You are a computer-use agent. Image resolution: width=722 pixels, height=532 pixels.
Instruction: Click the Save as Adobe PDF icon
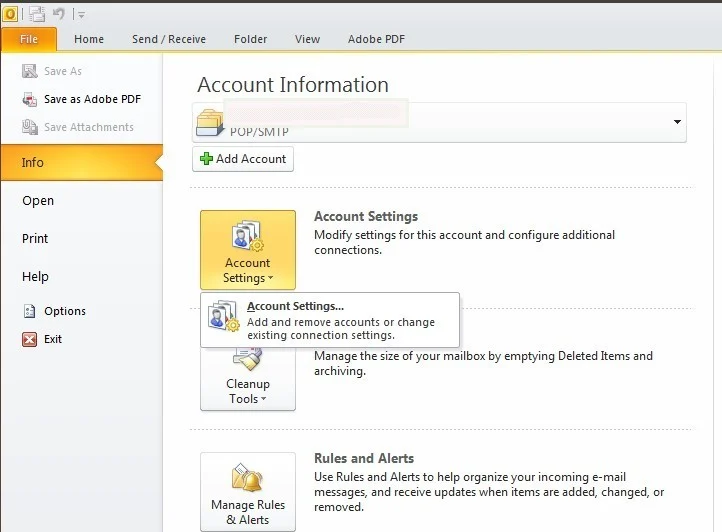tap(29, 99)
